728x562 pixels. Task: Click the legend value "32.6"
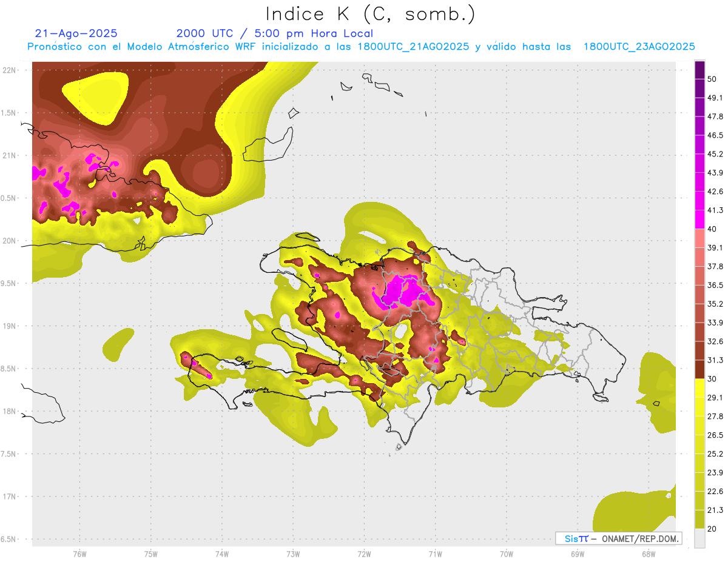pyautogui.click(x=715, y=341)
